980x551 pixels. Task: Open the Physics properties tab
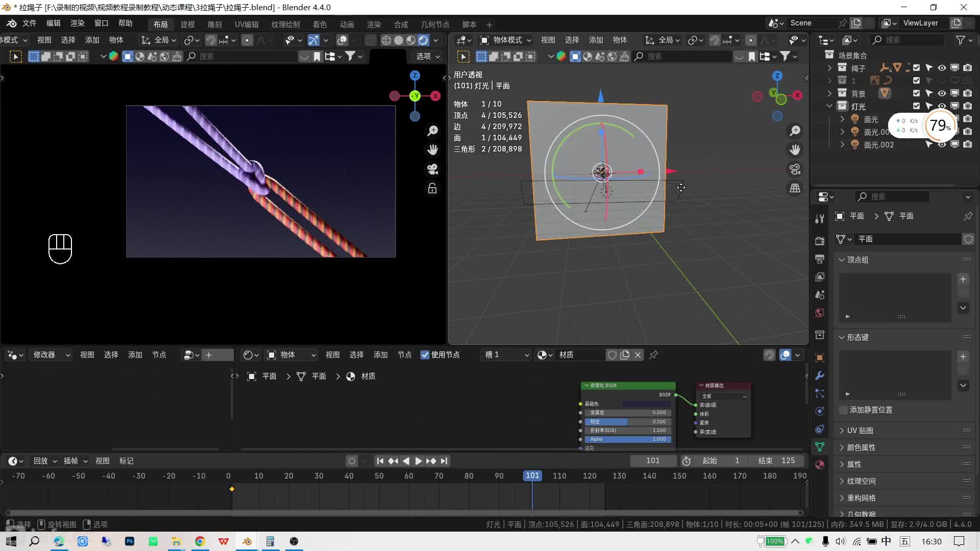point(820,411)
